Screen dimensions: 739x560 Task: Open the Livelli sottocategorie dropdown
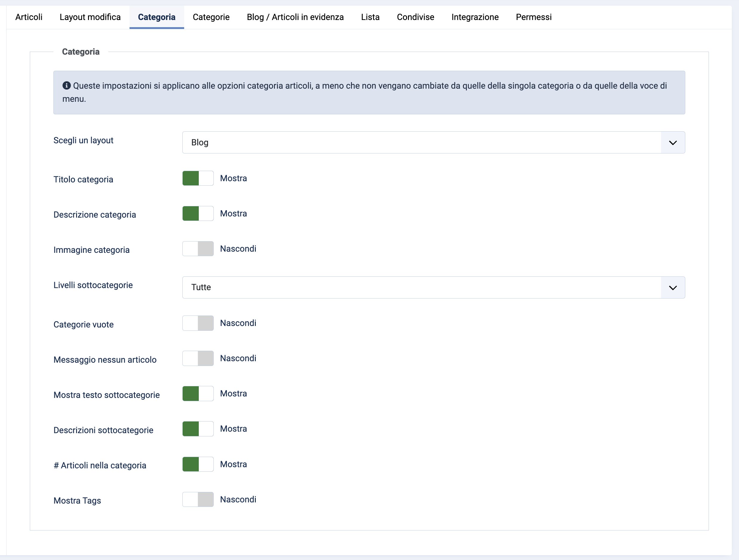tap(433, 287)
